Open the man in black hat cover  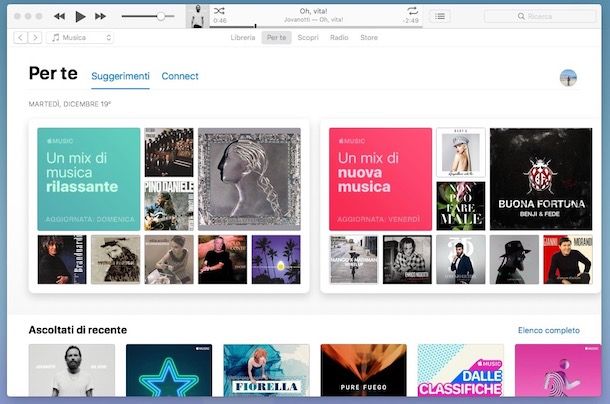[x=514, y=259]
